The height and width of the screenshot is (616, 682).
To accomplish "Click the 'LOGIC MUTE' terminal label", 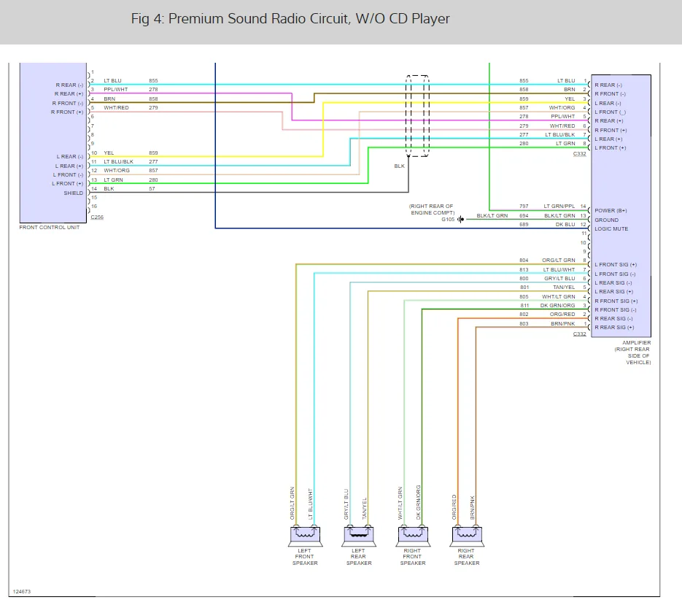I will point(611,229).
